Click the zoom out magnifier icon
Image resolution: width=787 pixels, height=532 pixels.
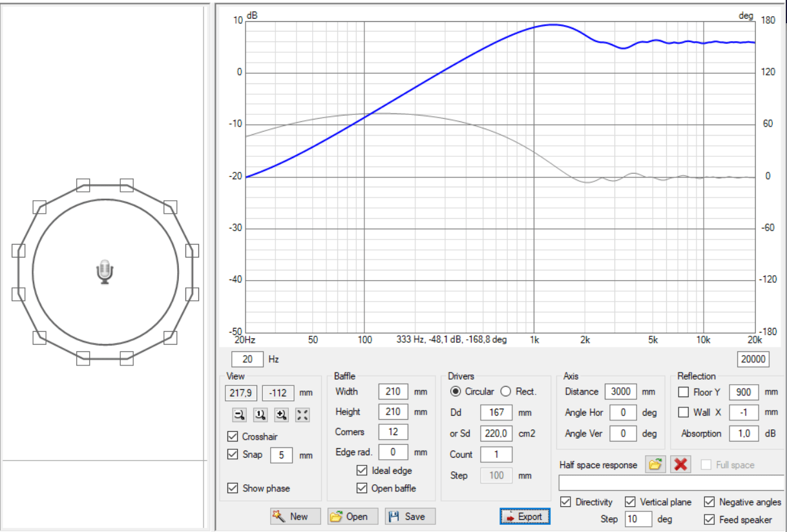[x=240, y=415]
